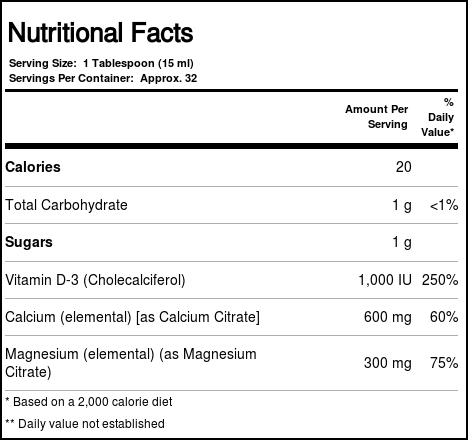Click the Amount Per Serving column header
Screen dimensions: 468x440
[x=377, y=116]
